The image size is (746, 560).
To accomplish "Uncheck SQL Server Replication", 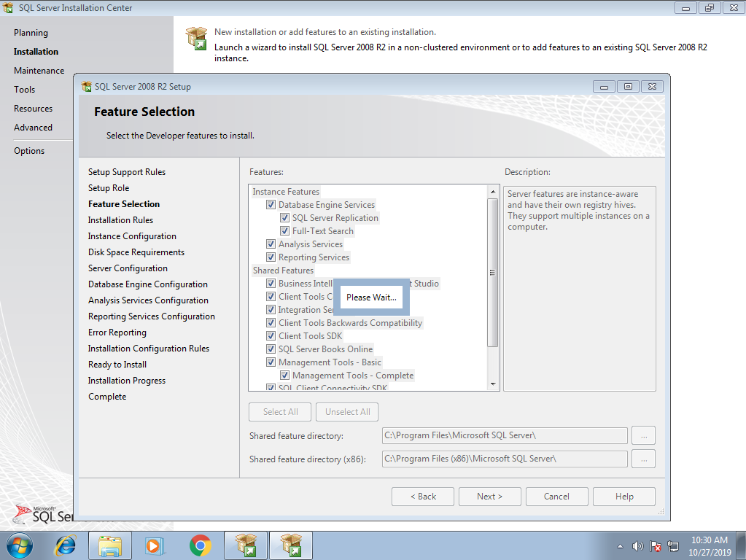I will click(x=284, y=218).
